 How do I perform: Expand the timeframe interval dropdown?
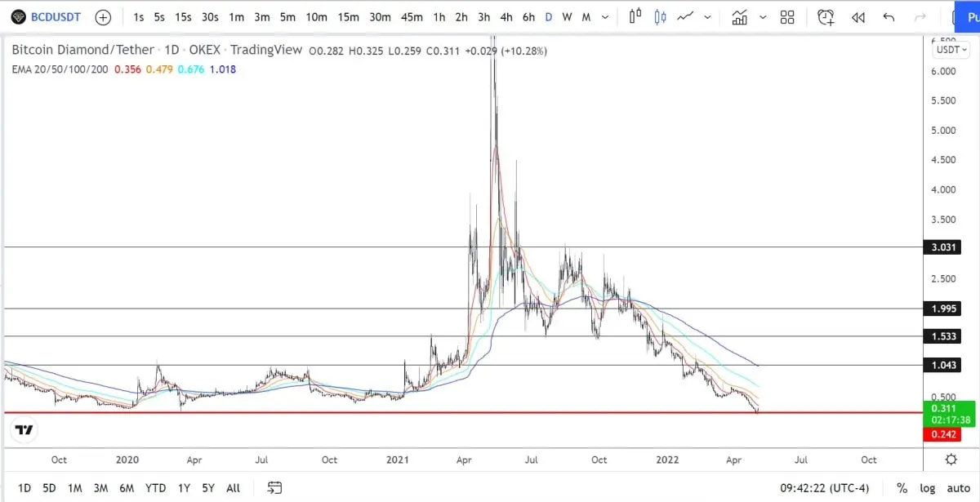click(x=604, y=16)
